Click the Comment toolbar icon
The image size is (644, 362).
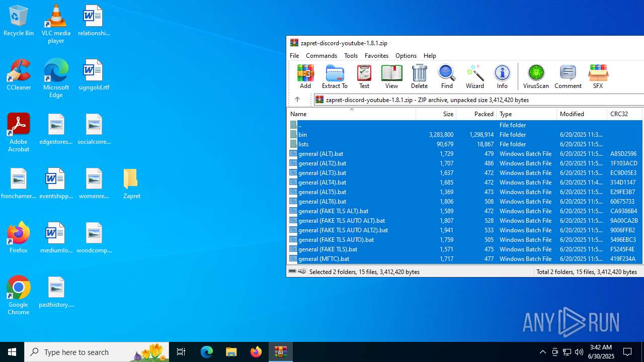coord(568,77)
